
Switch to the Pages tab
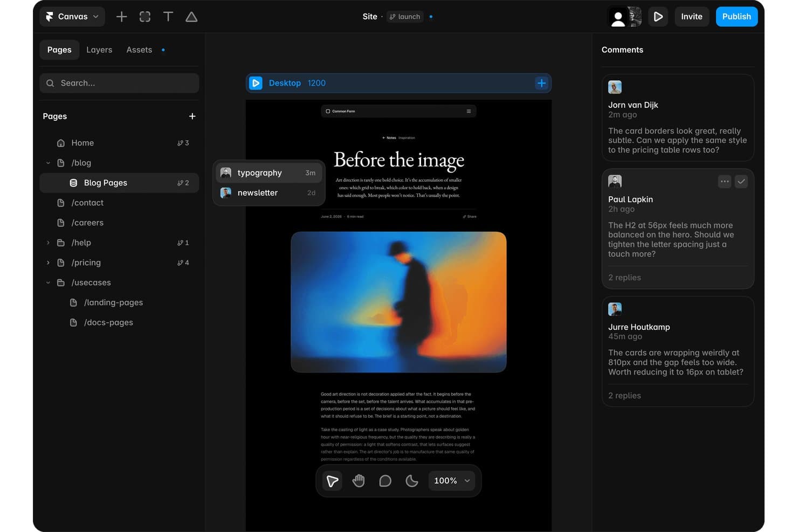click(59, 50)
